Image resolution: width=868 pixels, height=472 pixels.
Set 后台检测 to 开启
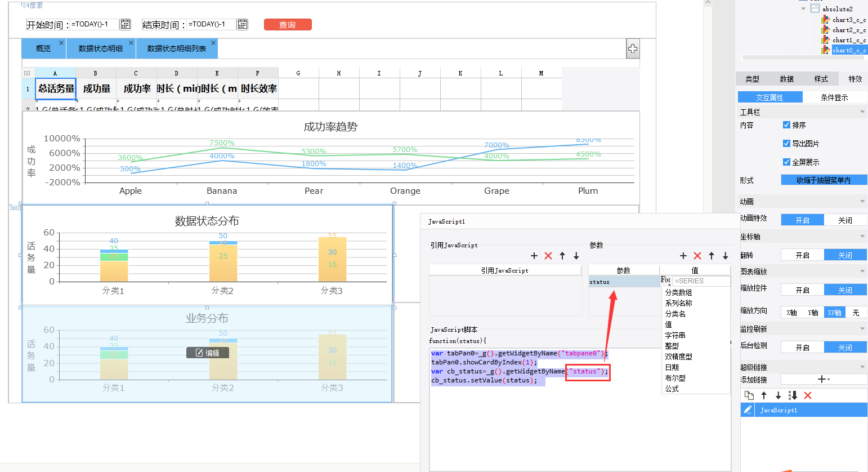(802, 348)
